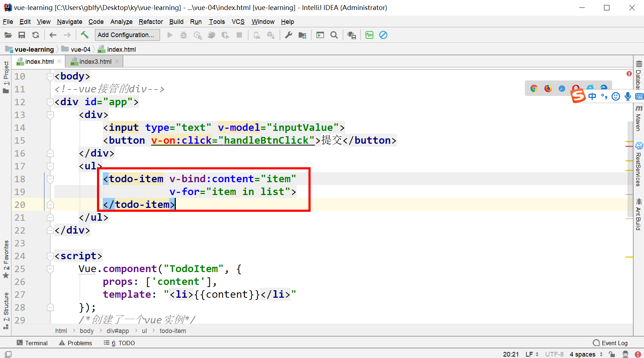Screen dimensions: 644x358
Task: Close the index3.html tab
Action: (x=117, y=62)
